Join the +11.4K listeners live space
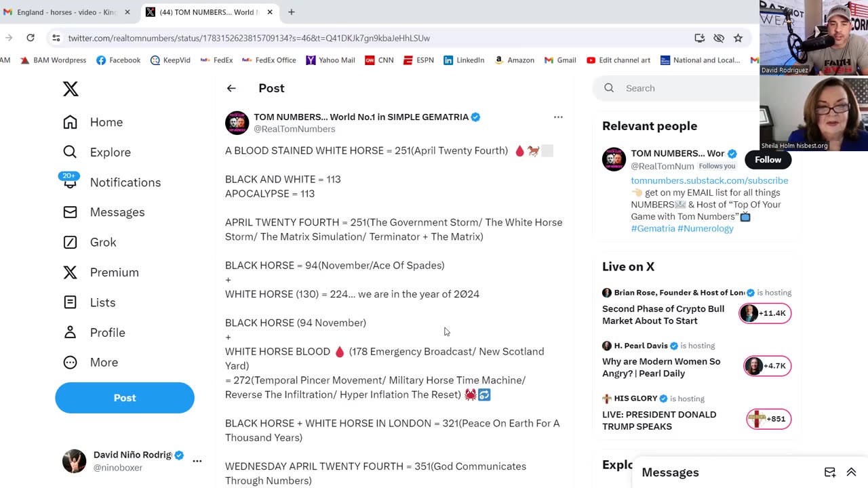Image resolution: width=868 pixels, height=488 pixels. (765, 313)
